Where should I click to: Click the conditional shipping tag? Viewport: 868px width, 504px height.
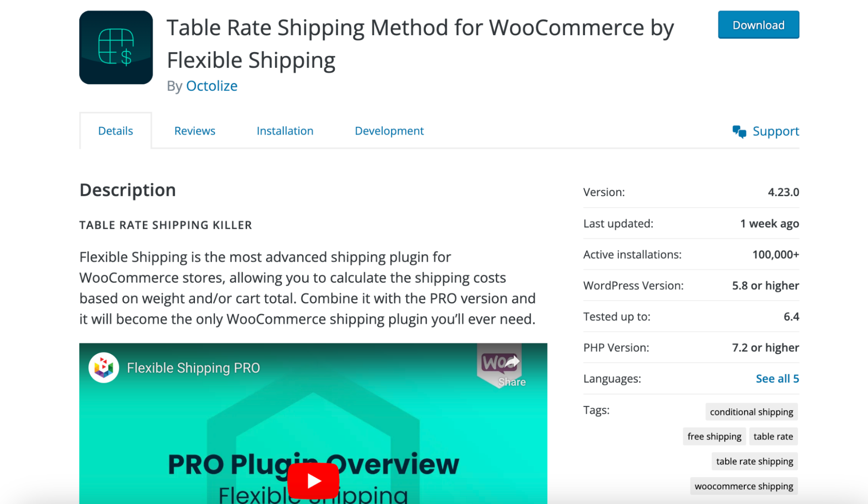coord(752,412)
